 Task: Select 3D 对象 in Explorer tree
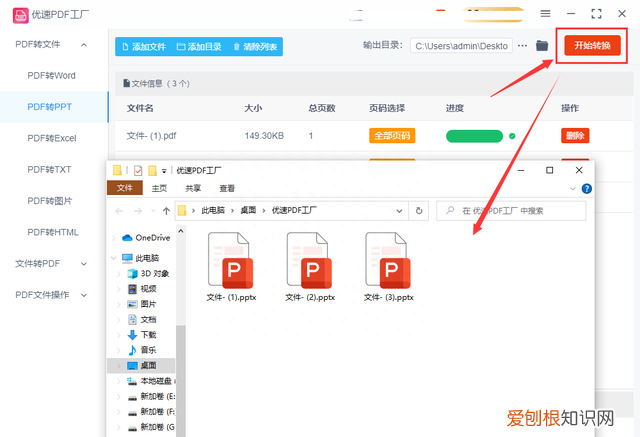point(148,273)
